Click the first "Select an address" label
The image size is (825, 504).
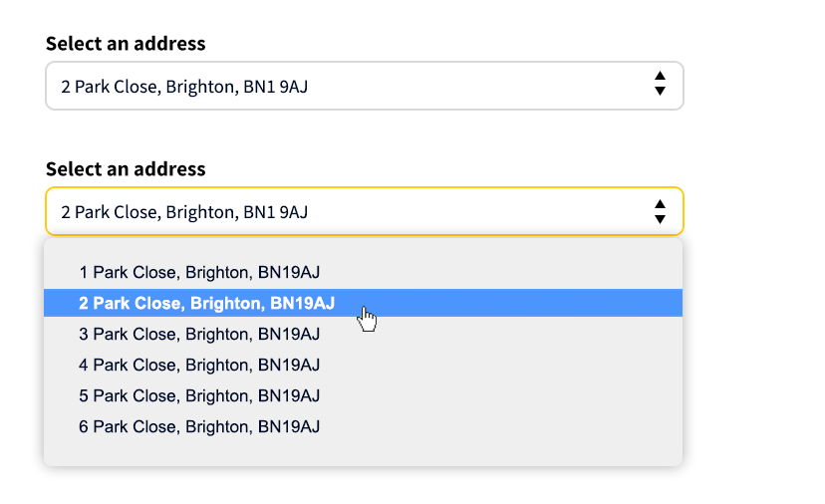pos(126,44)
